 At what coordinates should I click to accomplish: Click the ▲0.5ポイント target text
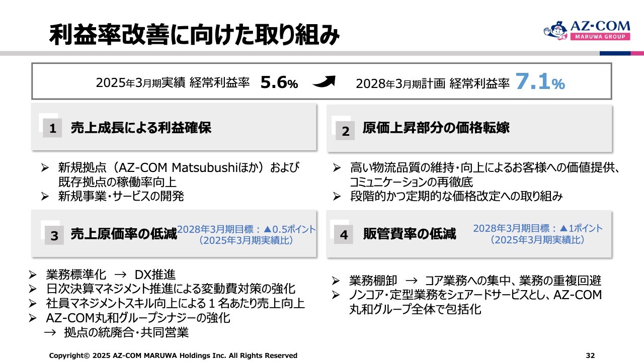click(x=247, y=229)
